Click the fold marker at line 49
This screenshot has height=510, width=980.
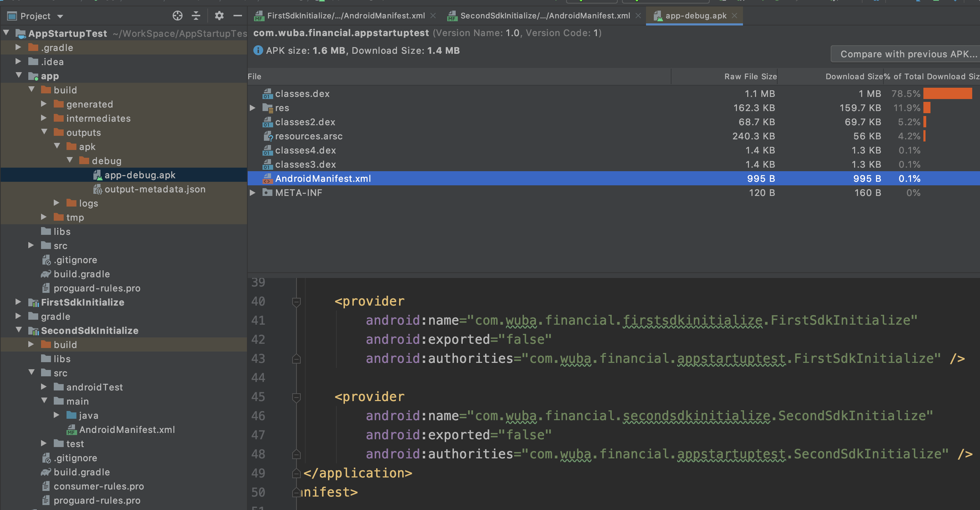pos(296,473)
